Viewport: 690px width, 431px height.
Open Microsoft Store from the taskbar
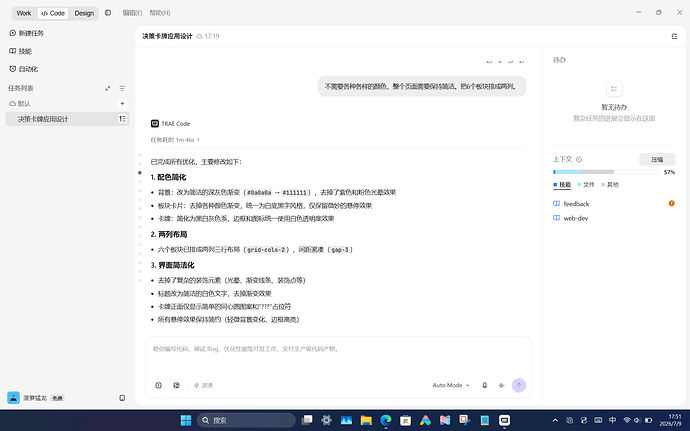tap(406, 420)
